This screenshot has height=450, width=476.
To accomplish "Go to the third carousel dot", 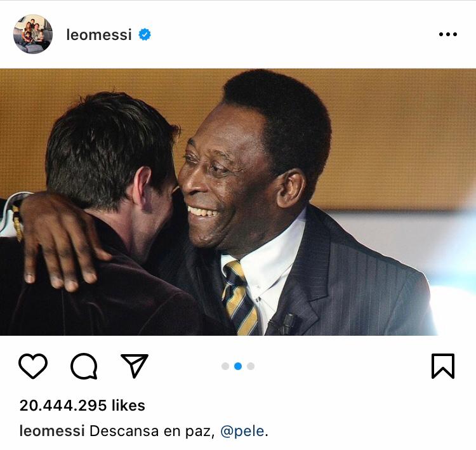I will pos(251,366).
